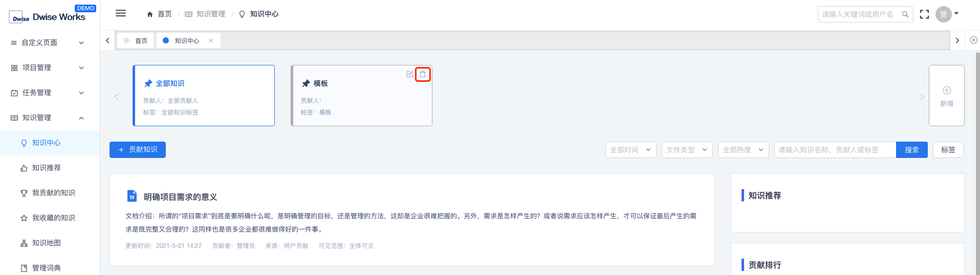Click the 贡献知识 button
This screenshot has width=980, height=275.
point(138,150)
